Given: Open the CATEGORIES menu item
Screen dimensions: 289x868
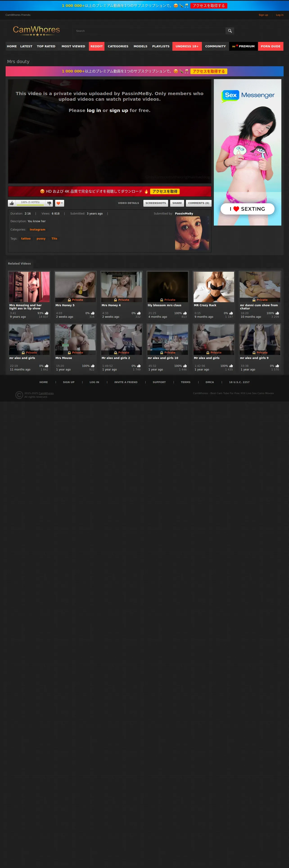Looking at the screenshot, I should click(x=118, y=46).
